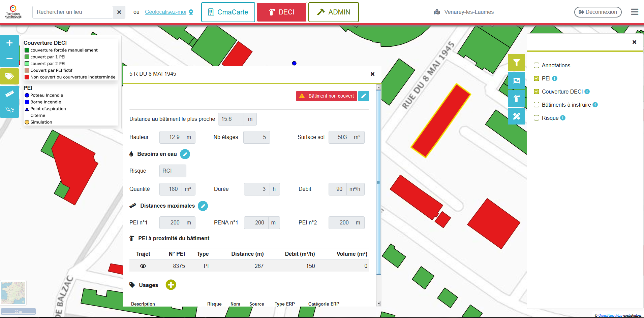644x318 pixels.
Task: Enable the Annotations checkbox
Action: [536, 65]
